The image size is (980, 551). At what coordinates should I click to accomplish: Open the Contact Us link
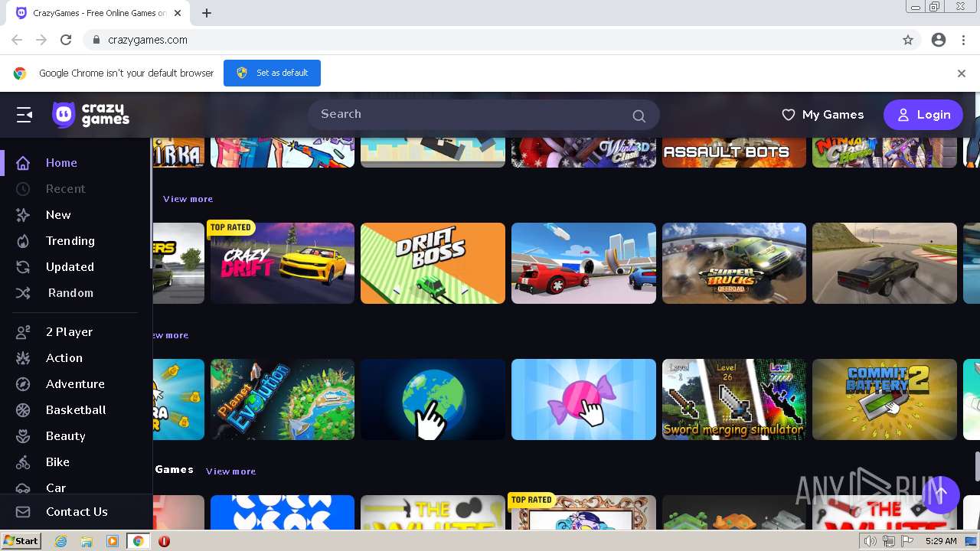(77, 512)
